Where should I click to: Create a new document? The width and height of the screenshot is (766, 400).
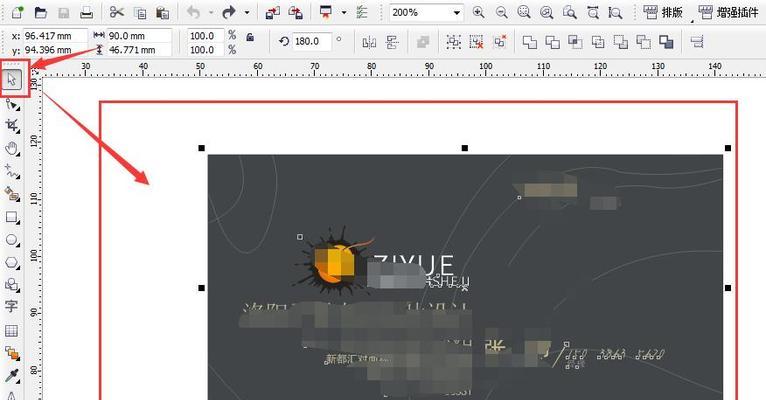tap(17, 12)
